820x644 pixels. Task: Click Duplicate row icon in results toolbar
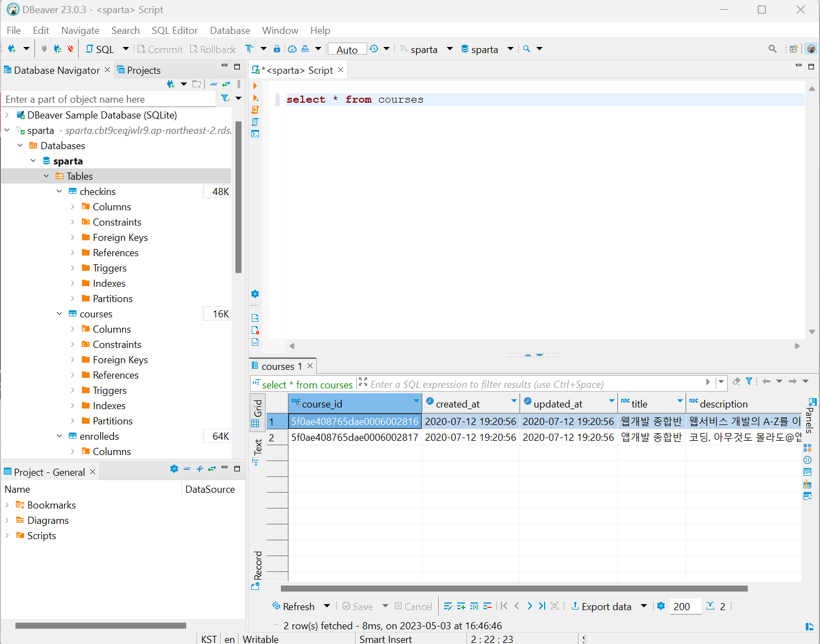[474, 606]
